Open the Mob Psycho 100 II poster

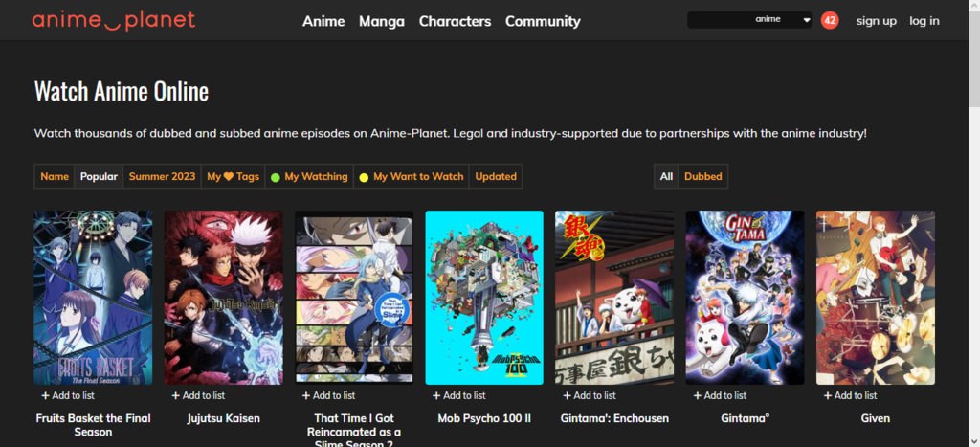click(x=484, y=298)
